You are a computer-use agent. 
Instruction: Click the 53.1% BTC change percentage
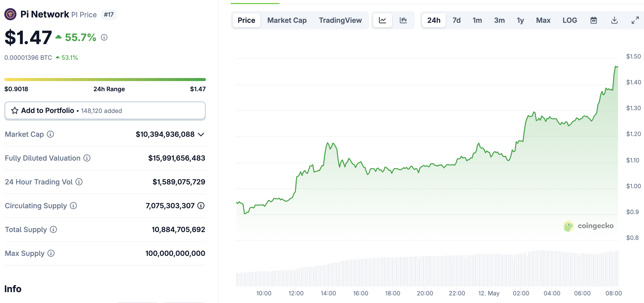pos(70,58)
